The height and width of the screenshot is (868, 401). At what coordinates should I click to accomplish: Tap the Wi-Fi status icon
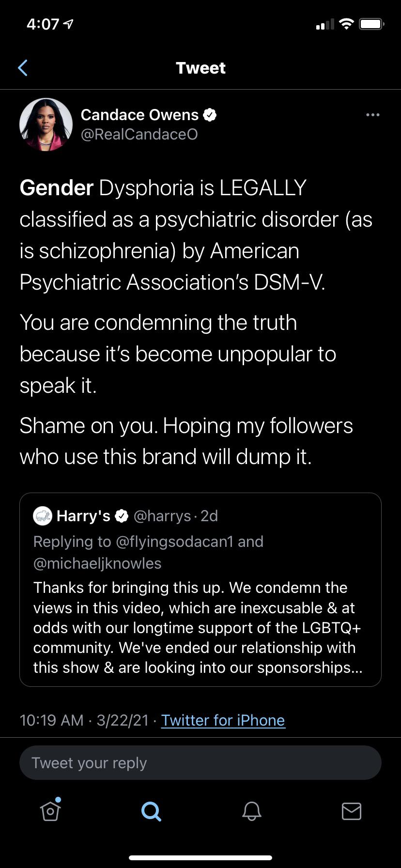347,24
